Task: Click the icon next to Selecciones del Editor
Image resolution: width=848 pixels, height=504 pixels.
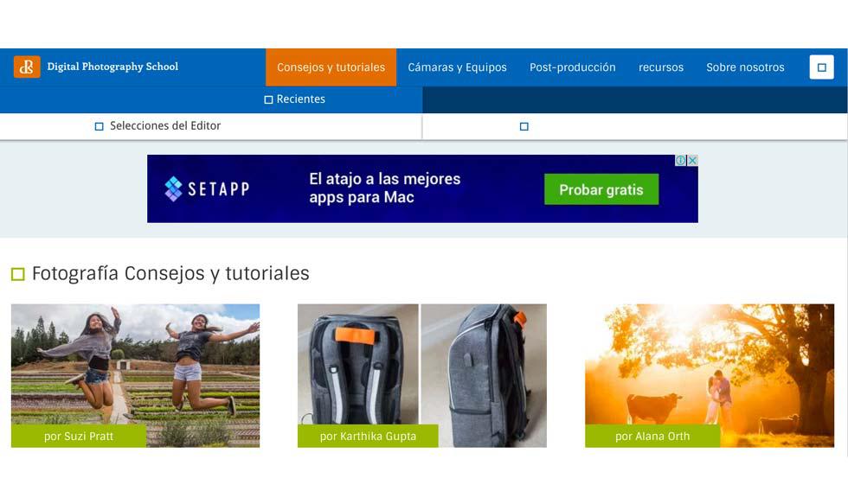Action: click(x=99, y=126)
